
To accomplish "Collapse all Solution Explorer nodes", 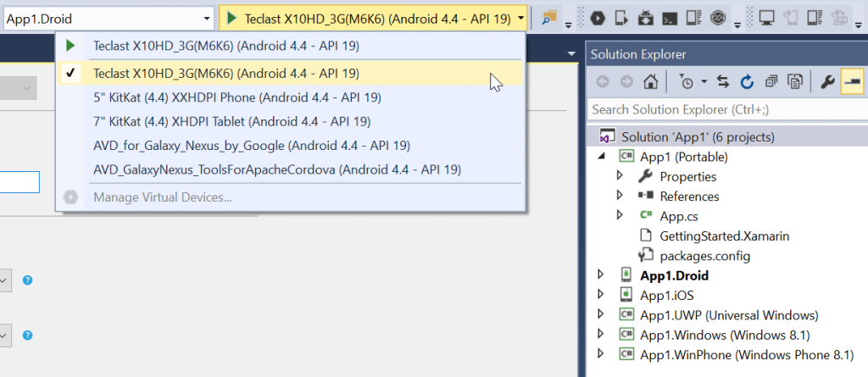I will [x=771, y=82].
